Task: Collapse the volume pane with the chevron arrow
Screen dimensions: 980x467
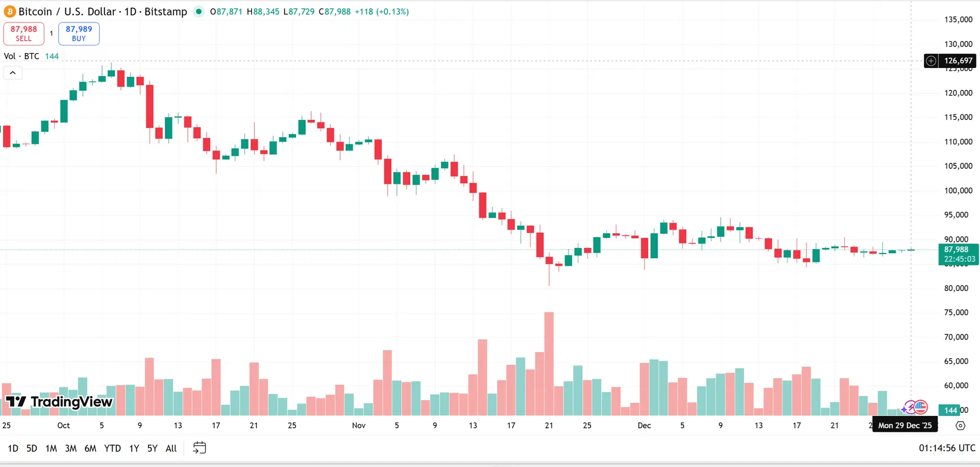Action: 13,72
